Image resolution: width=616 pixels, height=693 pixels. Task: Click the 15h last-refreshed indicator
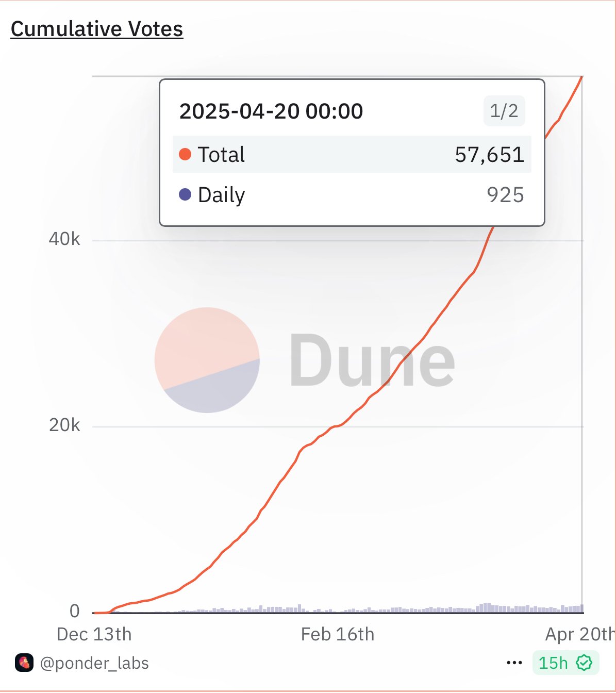553,663
